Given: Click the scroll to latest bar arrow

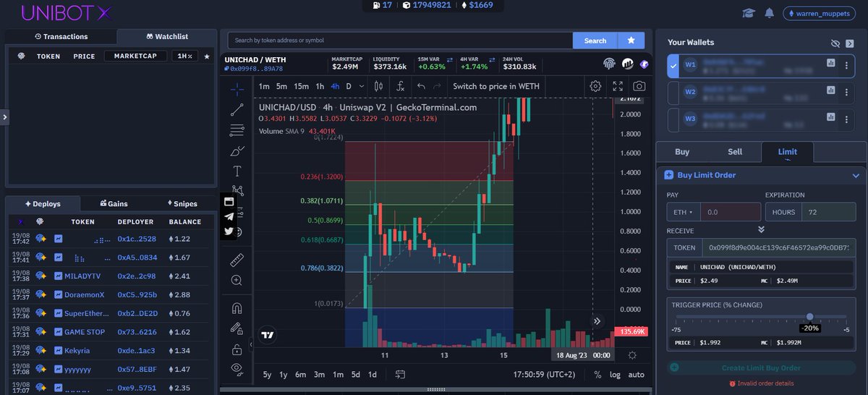Looking at the screenshot, I should [597, 321].
